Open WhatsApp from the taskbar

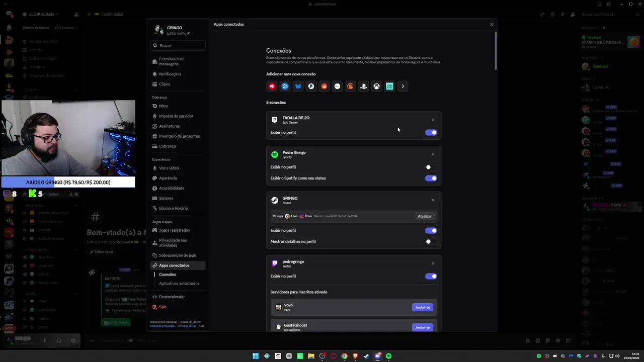click(x=300, y=356)
